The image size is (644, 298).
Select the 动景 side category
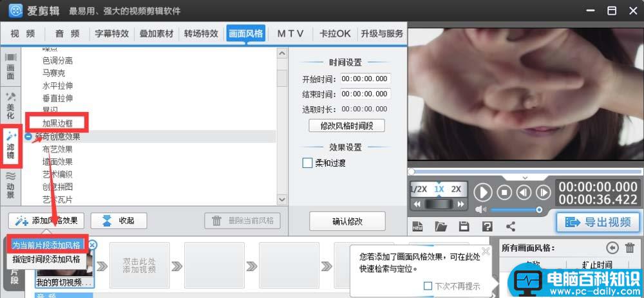point(11,185)
